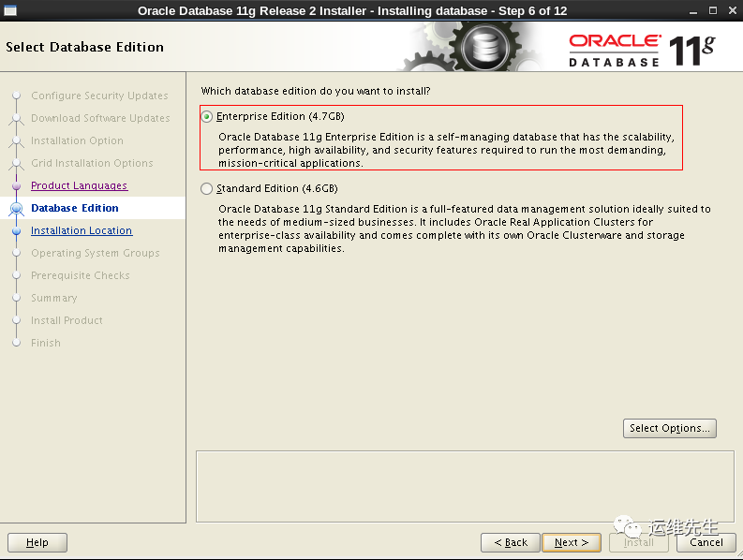Open the Select Options dialog
Screen dimensions: 743x560
[670, 428]
